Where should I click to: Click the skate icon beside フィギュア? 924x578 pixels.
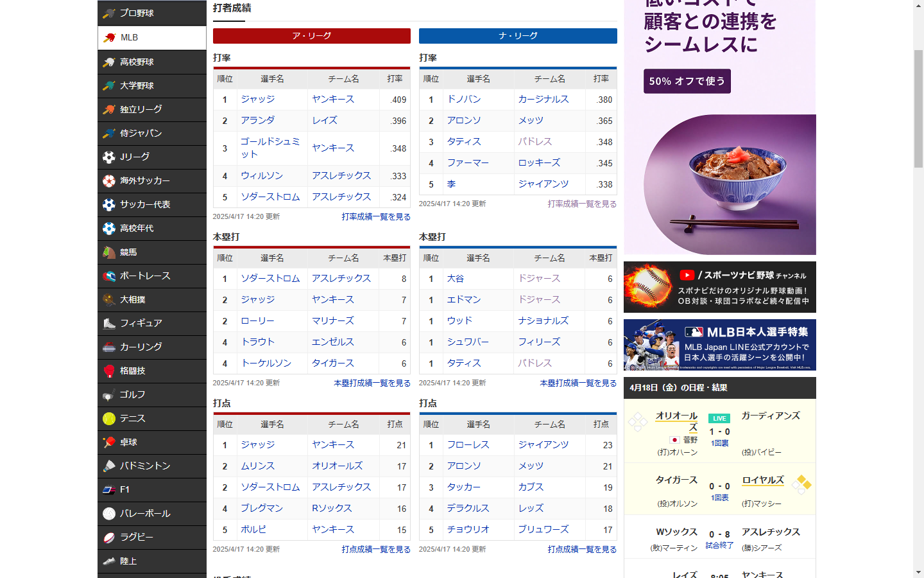pos(109,323)
